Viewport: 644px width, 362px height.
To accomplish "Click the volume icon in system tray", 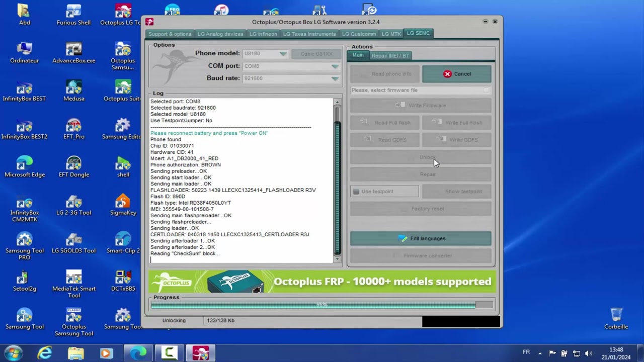I will (589, 353).
